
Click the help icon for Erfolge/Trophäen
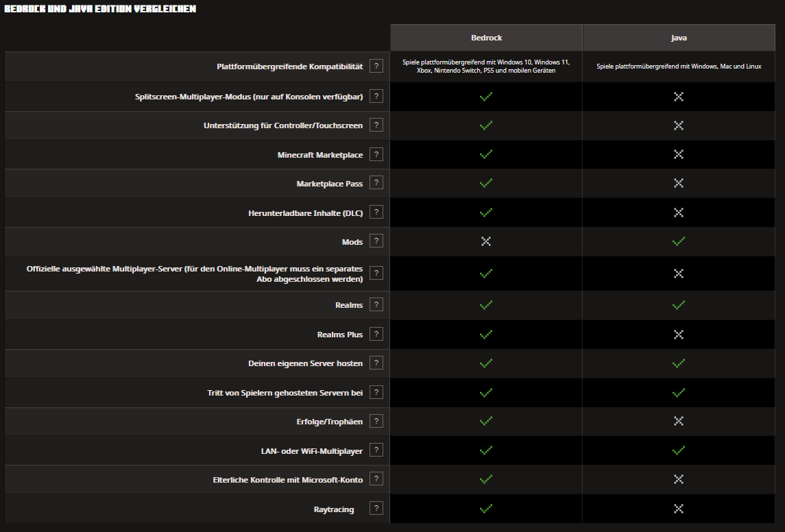(x=376, y=421)
